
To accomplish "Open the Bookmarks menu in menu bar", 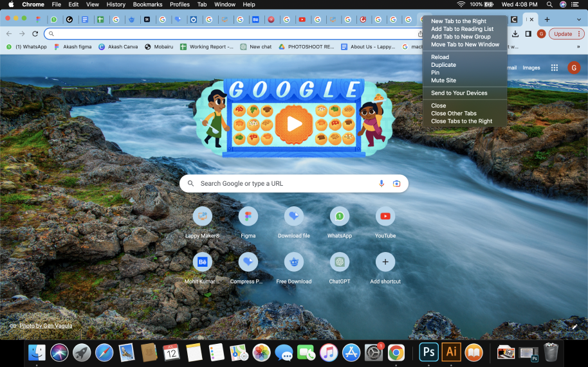I will pos(147,4).
